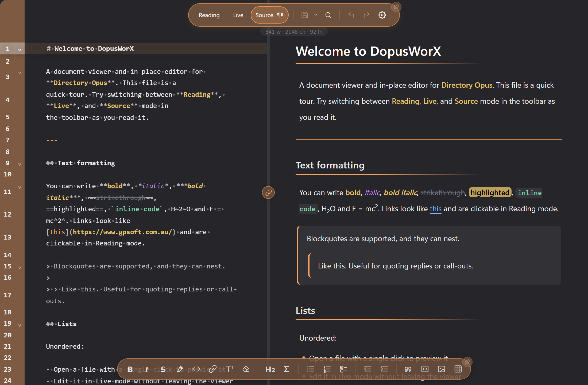
Task: Collapse the fold arrow at line 3
Action: point(20,73)
